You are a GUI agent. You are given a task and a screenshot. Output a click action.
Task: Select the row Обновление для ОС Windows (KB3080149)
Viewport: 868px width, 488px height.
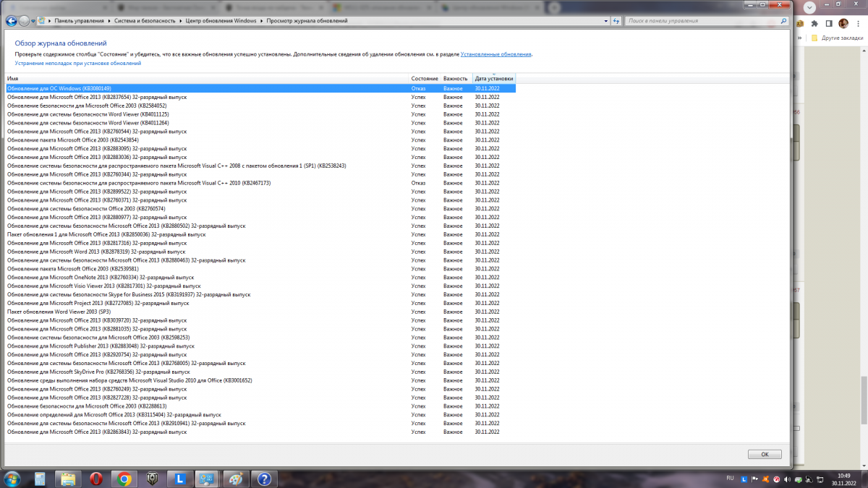pyautogui.click(x=260, y=88)
